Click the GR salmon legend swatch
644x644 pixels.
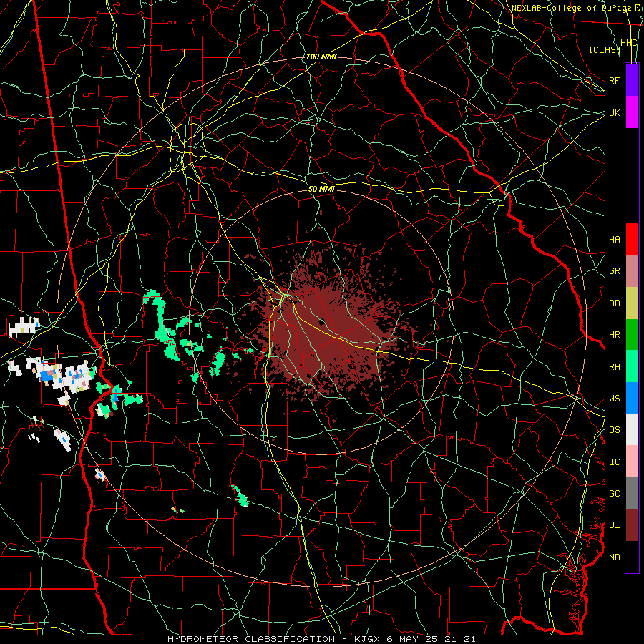pyautogui.click(x=632, y=271)
